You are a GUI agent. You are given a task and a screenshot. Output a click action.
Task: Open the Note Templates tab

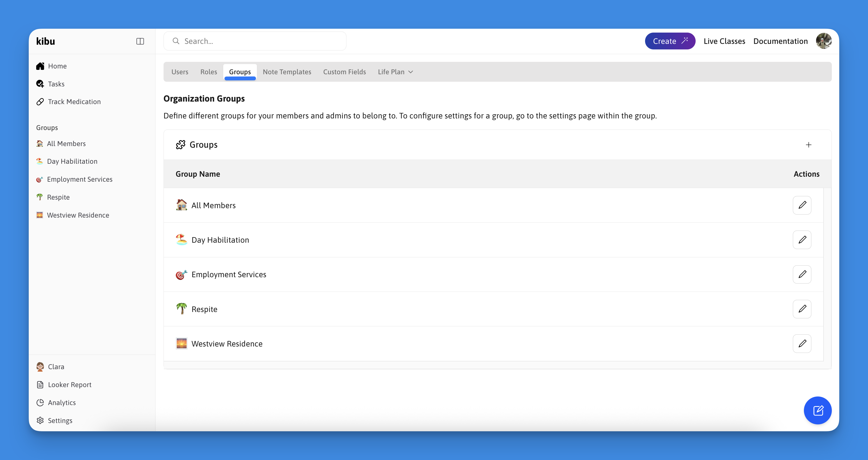coord(287,72)
